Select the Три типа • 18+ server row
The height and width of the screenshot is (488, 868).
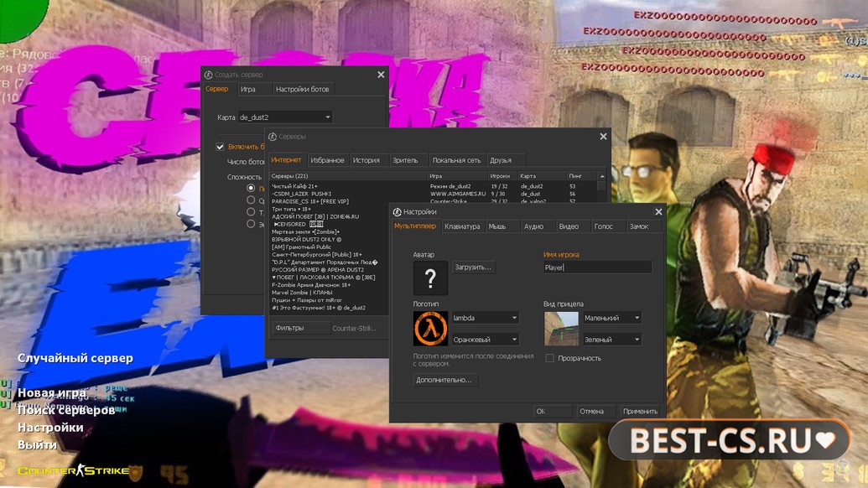point(330,209)
